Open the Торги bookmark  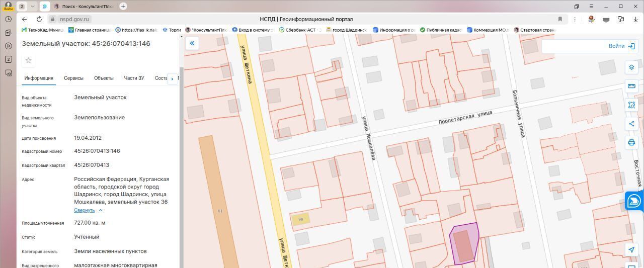click(x=172, y=30)
